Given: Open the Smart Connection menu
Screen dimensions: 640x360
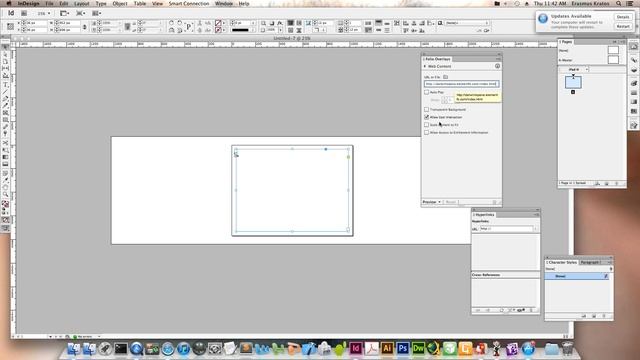Looking at the screenshot, I should [x=189, y=3].
